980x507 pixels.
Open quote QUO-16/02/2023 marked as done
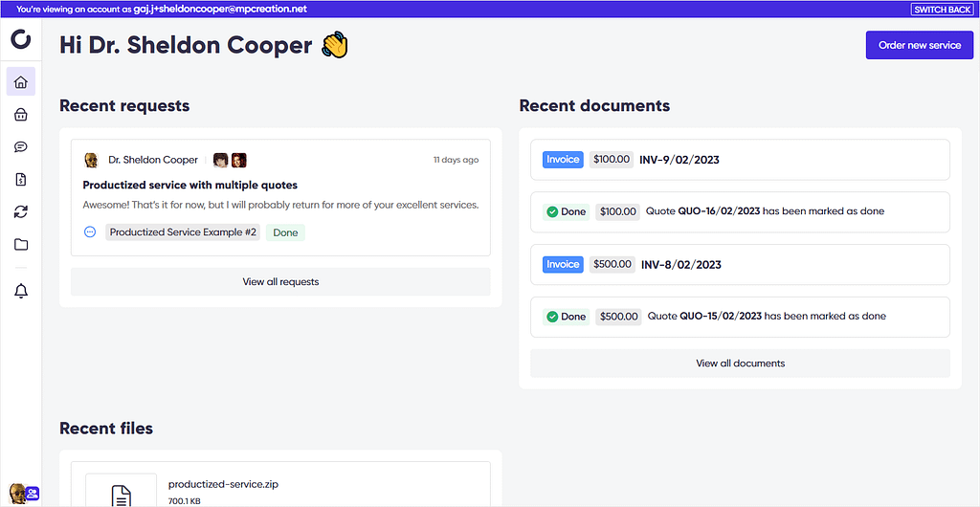click(740, 211)
